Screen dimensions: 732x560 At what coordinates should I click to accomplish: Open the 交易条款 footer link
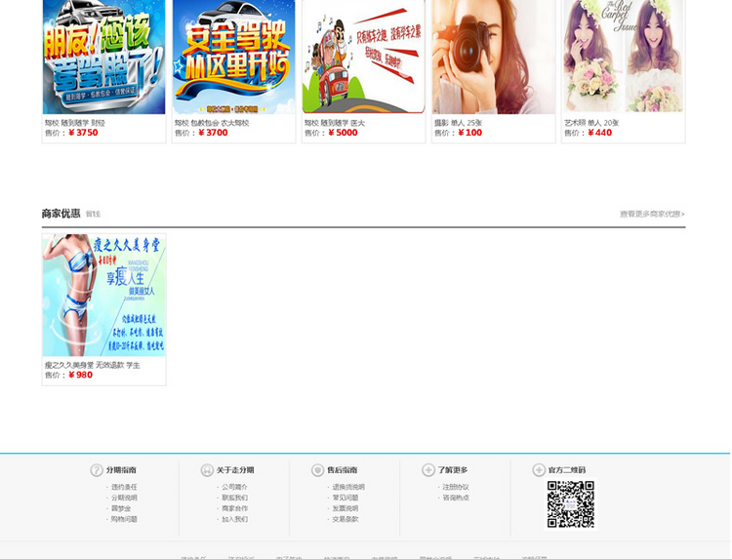pyautogui.click(x=346, y=519)
